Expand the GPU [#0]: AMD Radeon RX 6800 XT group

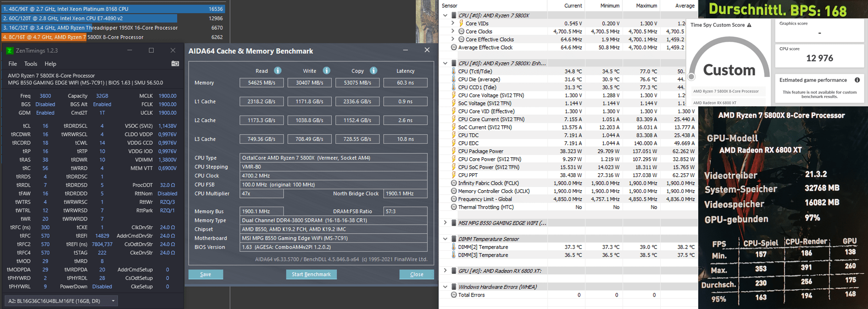coord(445,271)
